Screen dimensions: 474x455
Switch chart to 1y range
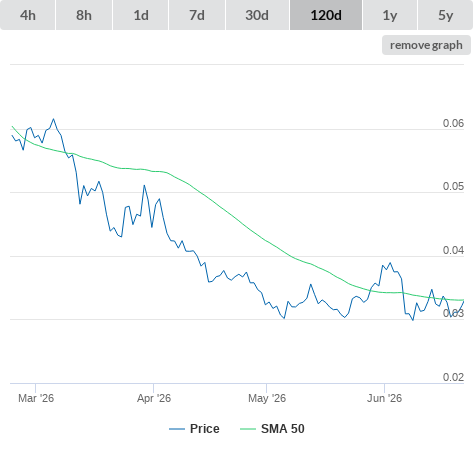390,15
